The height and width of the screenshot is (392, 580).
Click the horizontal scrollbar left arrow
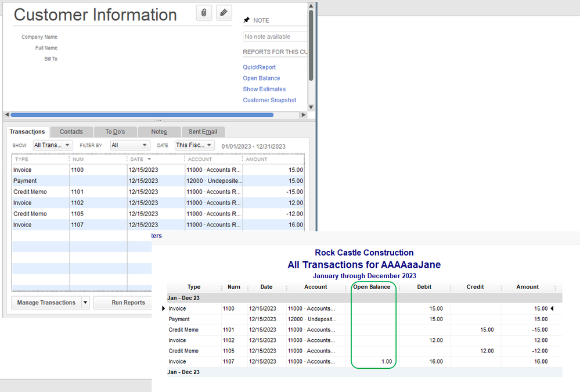6,115
